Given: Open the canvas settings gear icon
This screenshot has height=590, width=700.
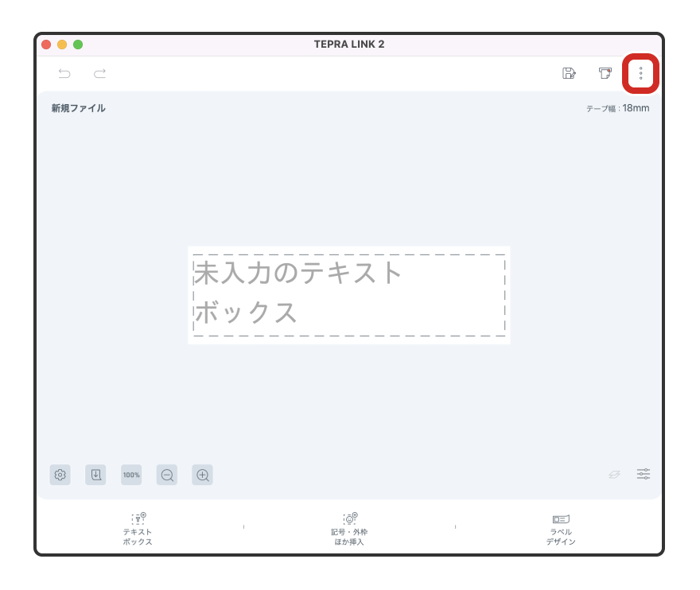Looking at the screenshot, I should (60, 475).
